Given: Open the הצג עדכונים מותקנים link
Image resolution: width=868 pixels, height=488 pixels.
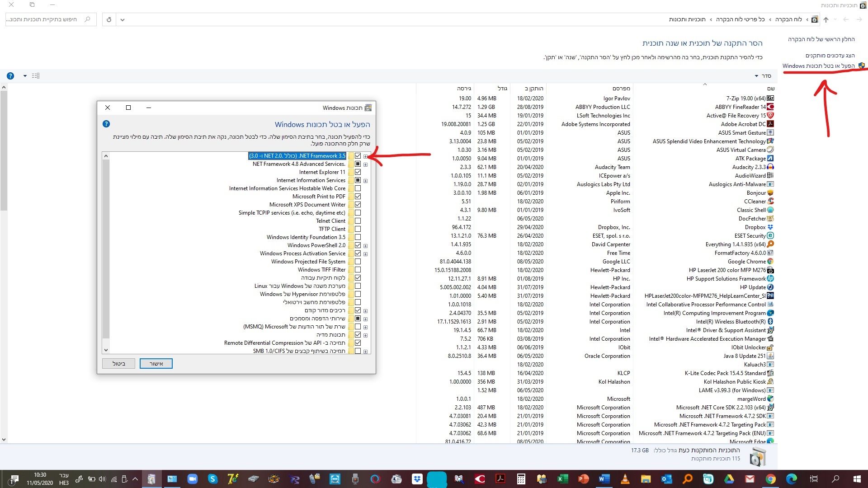Looking at the screenshot, I should [x=830, y=55].
